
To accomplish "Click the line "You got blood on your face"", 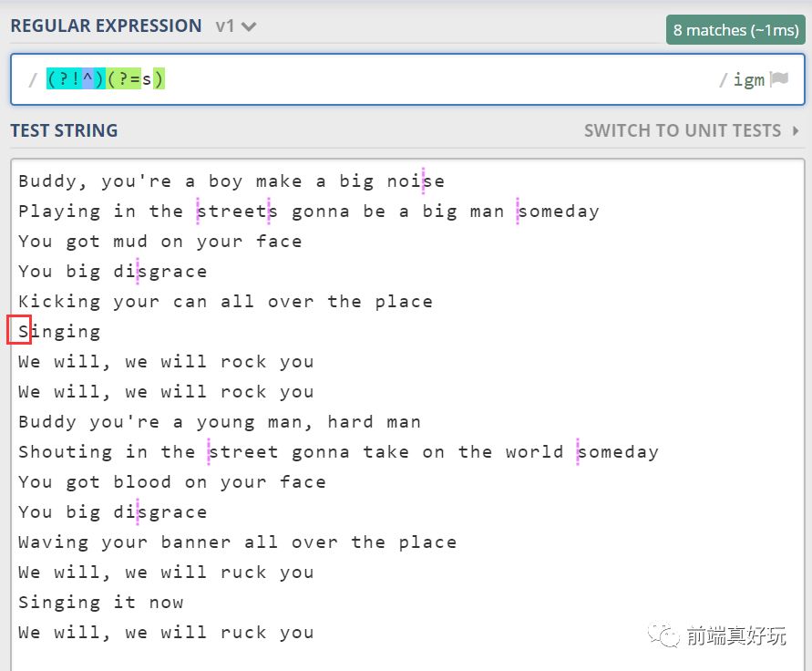I will [172, 482].
